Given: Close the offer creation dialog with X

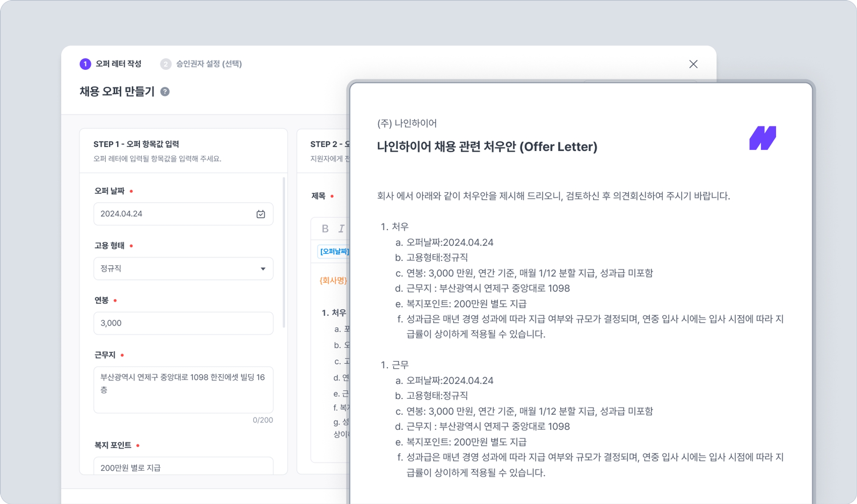Looking at the screenshot, I should coord(693,64).
